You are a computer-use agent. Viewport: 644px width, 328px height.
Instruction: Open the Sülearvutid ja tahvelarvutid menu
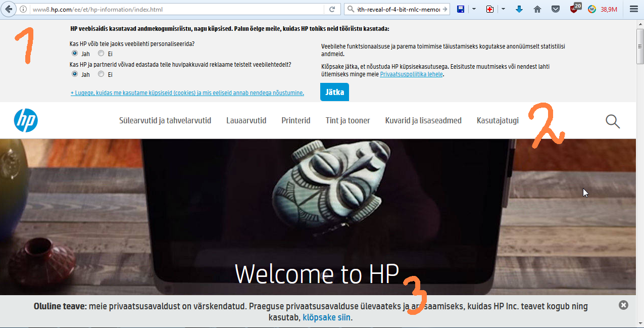point(165,120)
